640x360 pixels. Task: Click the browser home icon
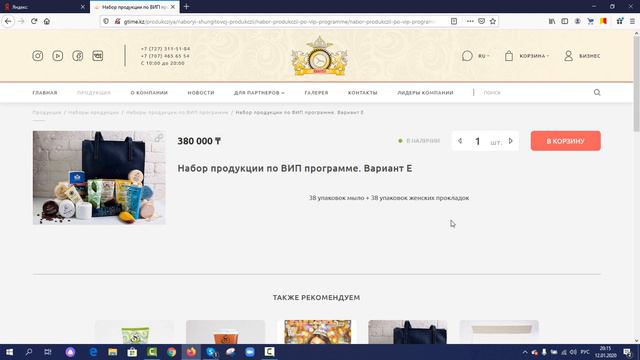point(47,21)
